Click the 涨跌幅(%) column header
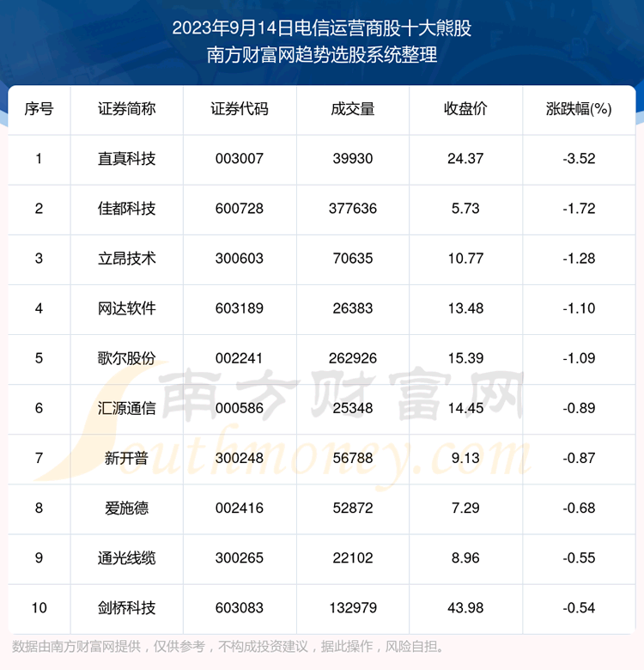Viewport: 644px width, 670px height. tap(578, 109)
